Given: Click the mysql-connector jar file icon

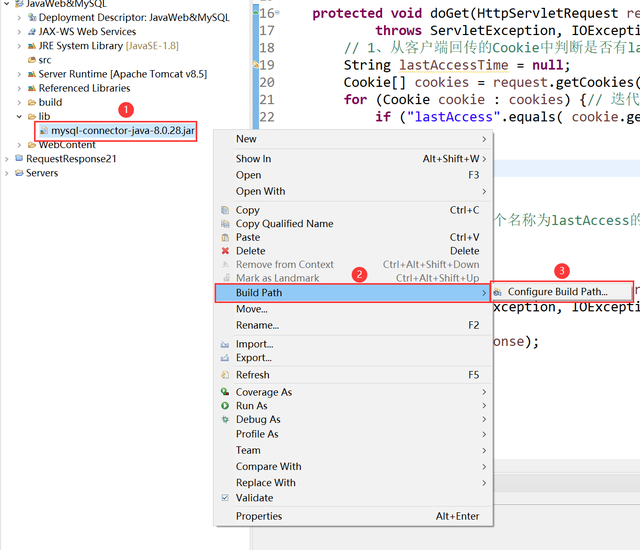Looking at the screenshot, I should (x=44, y=131).
